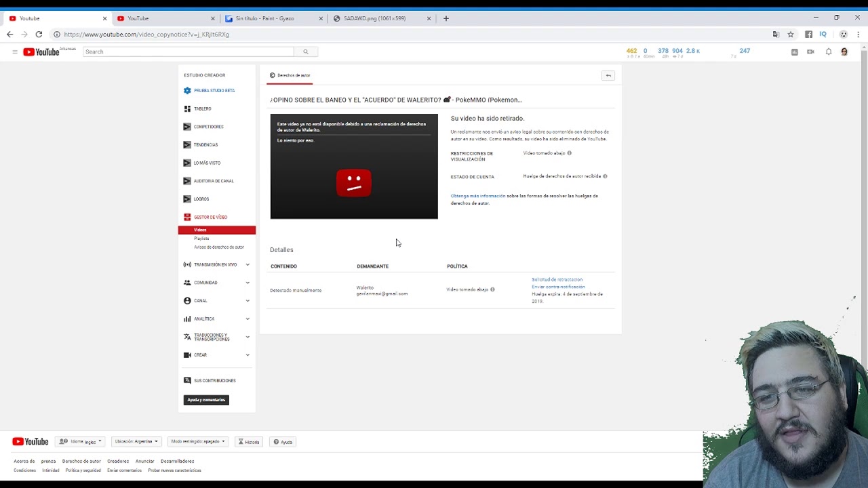This screenshot has width=868, height=488.
Task: Open the Modo restringido dropdown
Action: tap(198, 441)
